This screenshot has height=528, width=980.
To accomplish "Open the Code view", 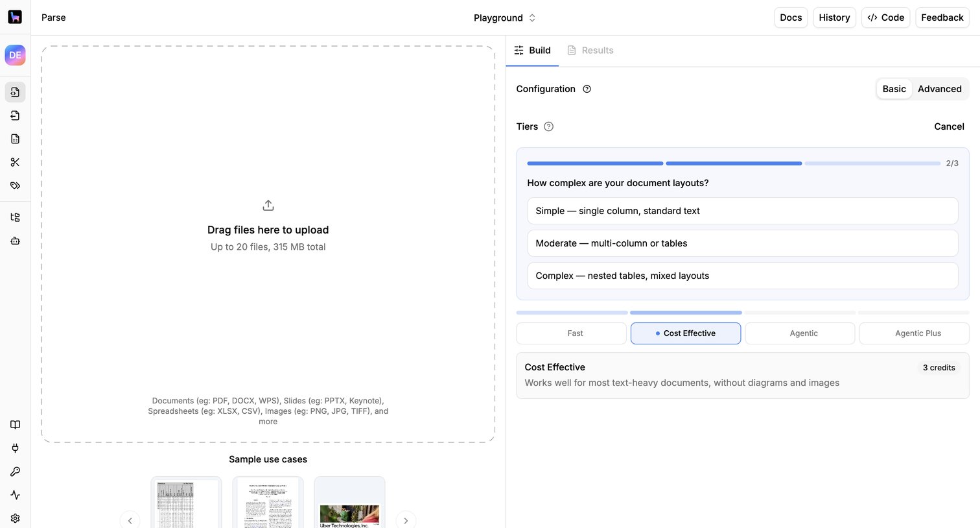I will [886, 18].
